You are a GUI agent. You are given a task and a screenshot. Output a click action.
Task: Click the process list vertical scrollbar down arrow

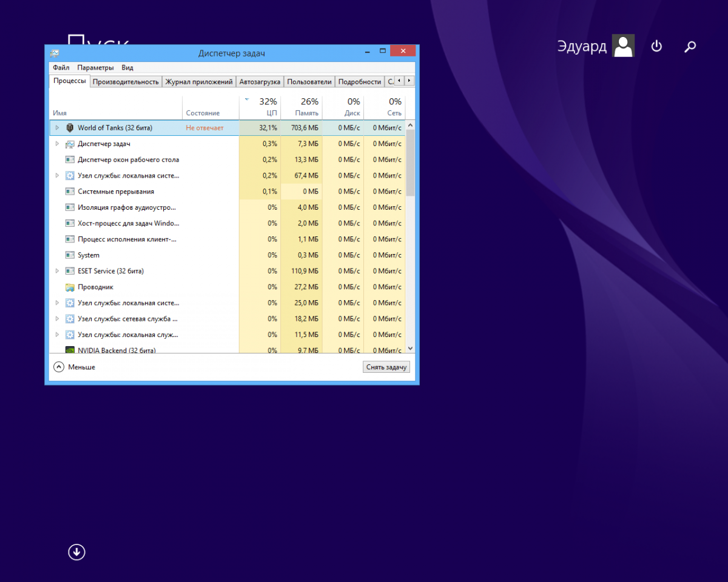(x=410, y=349)
